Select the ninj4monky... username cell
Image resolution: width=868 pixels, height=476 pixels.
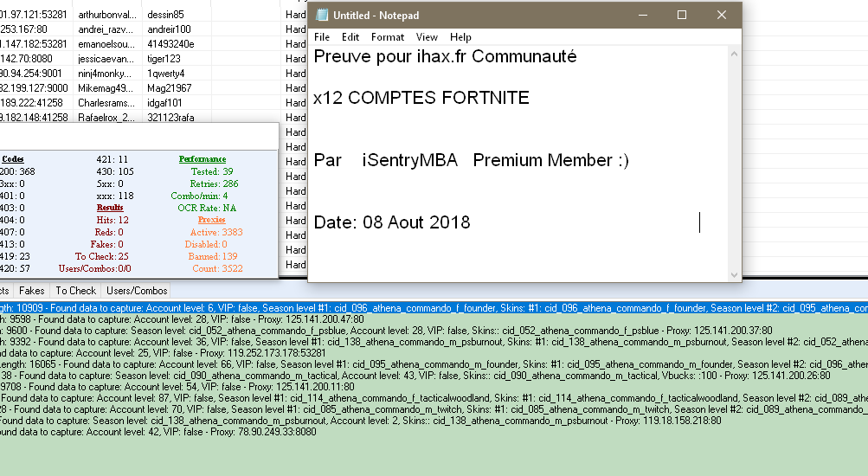pyautogui.click(x=106, y=73)
